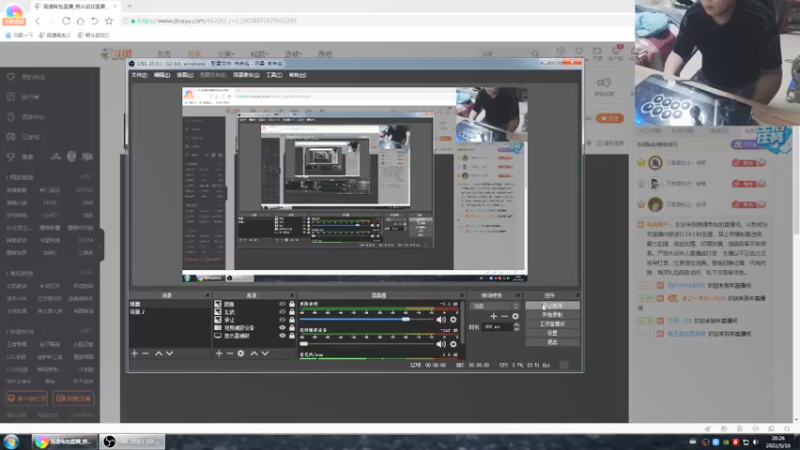Viewport: 800px width, 450px height.
Task: Toggle lock of 视频捕获设备 source
Action: click(292, 328)
